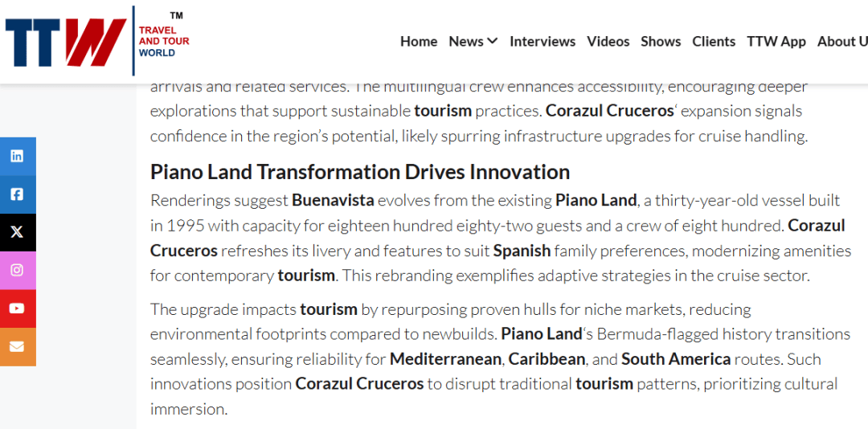Screen dimensions: 868x429
Task: Click the bold Caribbean link
Action: [547, 359]
